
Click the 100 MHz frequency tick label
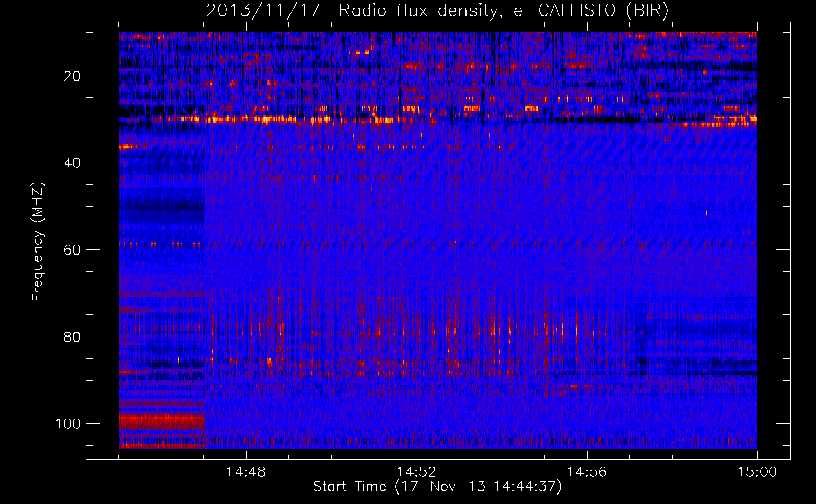pyautogui.click(x=68, y=424)
